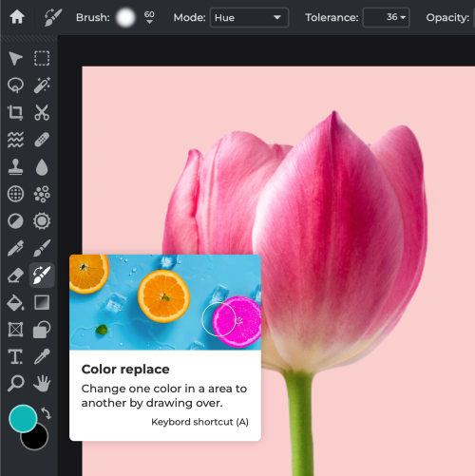This screenshot has width=475, height=476.
Task: Select the Marquee selection tool
Action: tap(42, 58)
